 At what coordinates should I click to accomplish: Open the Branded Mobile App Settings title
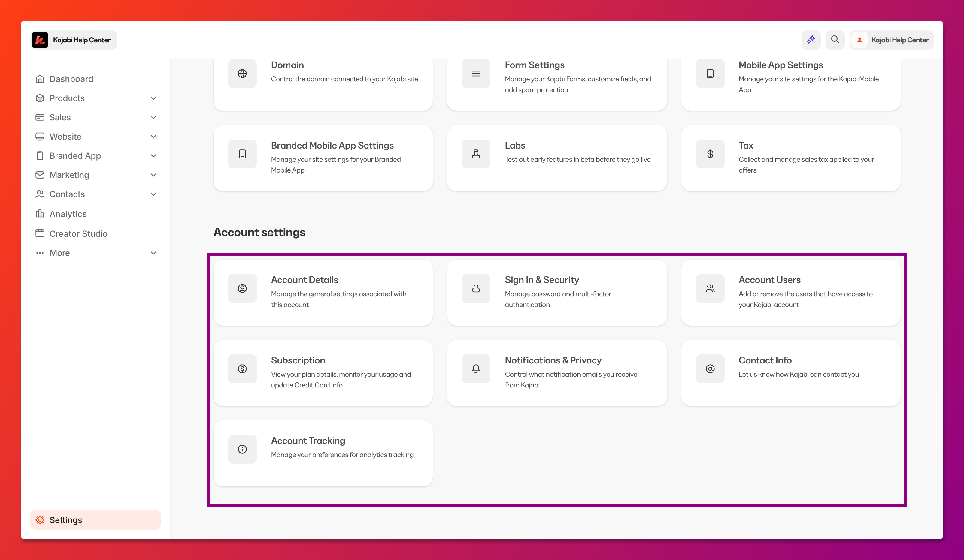[332, 145]
